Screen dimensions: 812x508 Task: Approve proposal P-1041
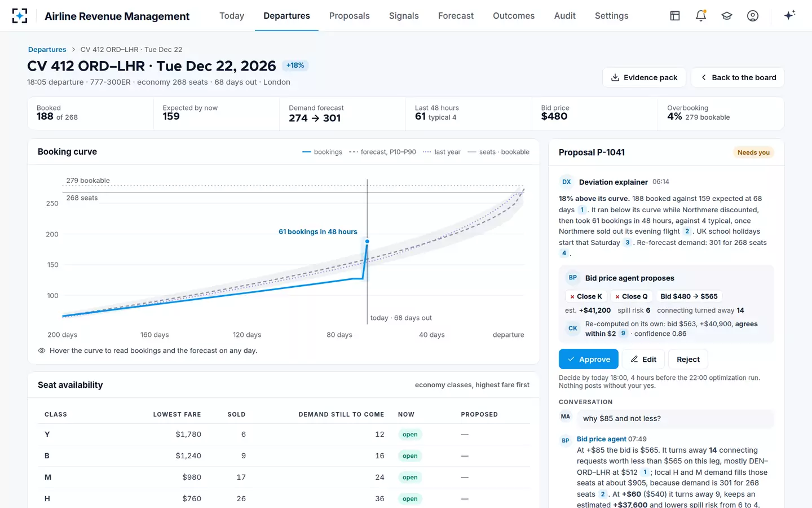point(588,359)
